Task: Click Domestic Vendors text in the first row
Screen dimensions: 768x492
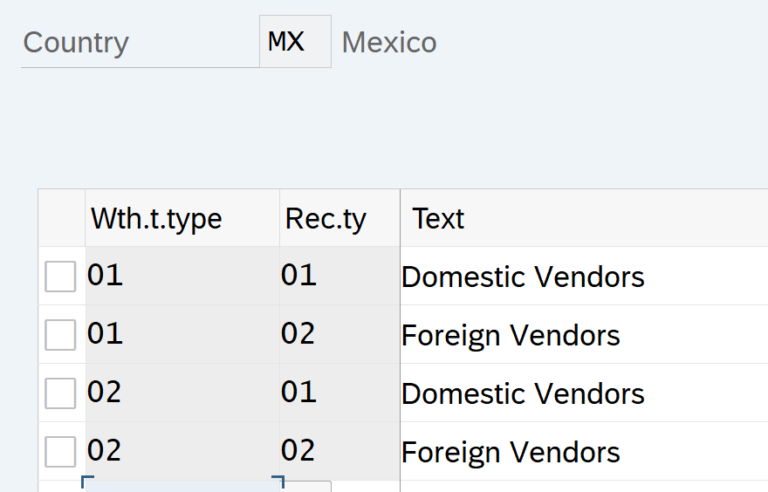Action: tap(523, 276)
